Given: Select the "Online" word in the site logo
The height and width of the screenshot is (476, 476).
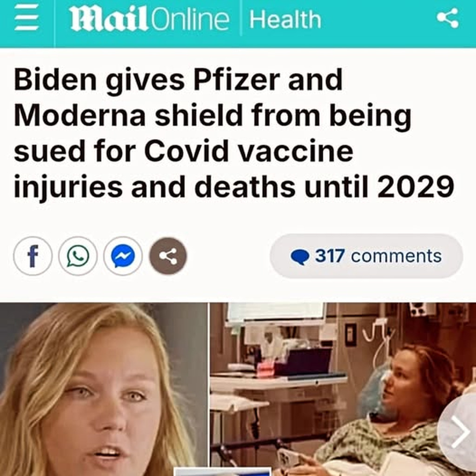Looking at the screenshot, I should click(190, 20).
